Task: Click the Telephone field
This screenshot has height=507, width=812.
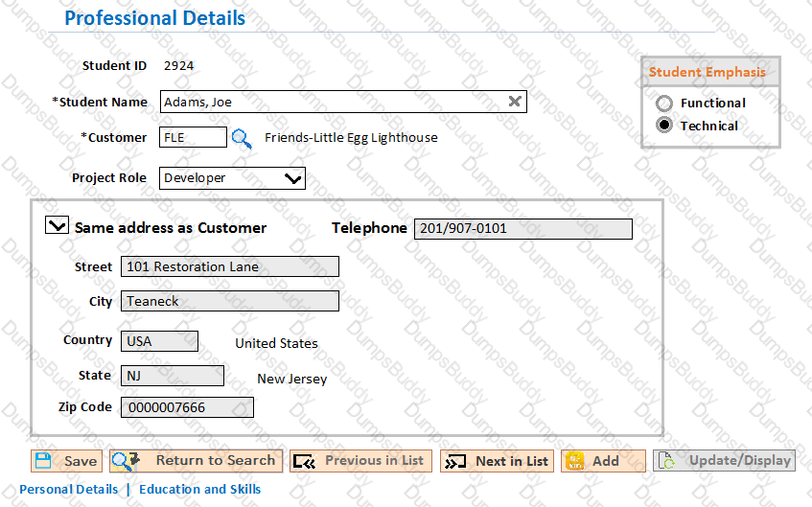Action: [x=523, y=228]
